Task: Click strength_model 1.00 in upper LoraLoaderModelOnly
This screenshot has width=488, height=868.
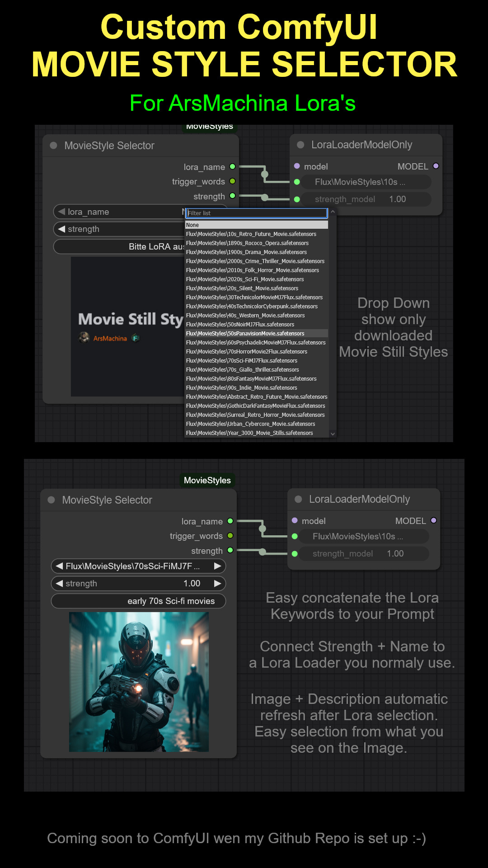Action: click(367, 199)
